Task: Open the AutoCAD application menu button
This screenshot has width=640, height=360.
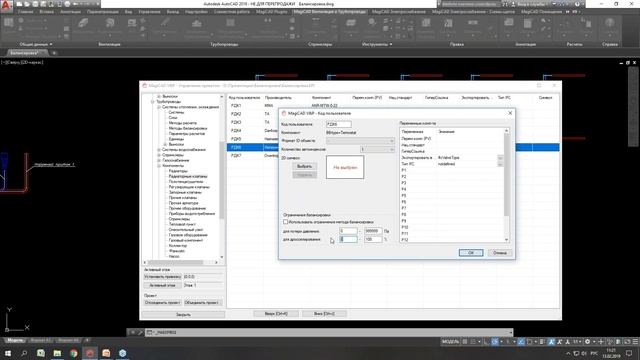Action: point(6,7)
